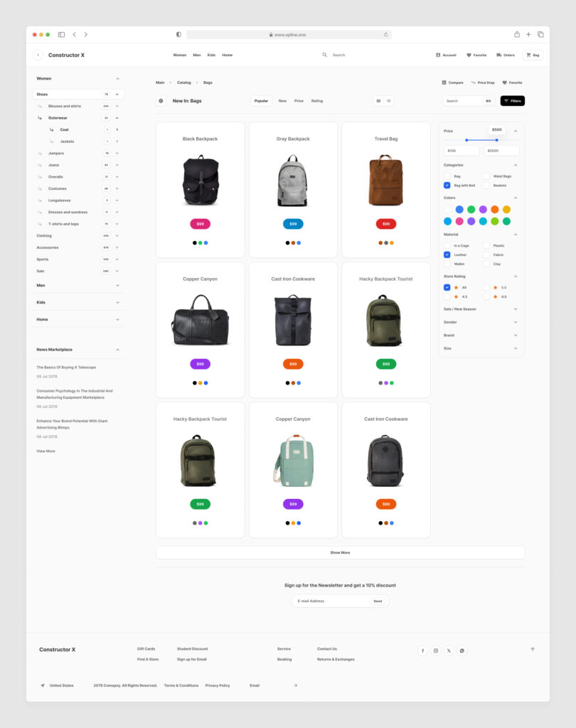Open the Kids menu in the top navigation
This screenshot has height=728, width=576.
click(x=211, y=55)
